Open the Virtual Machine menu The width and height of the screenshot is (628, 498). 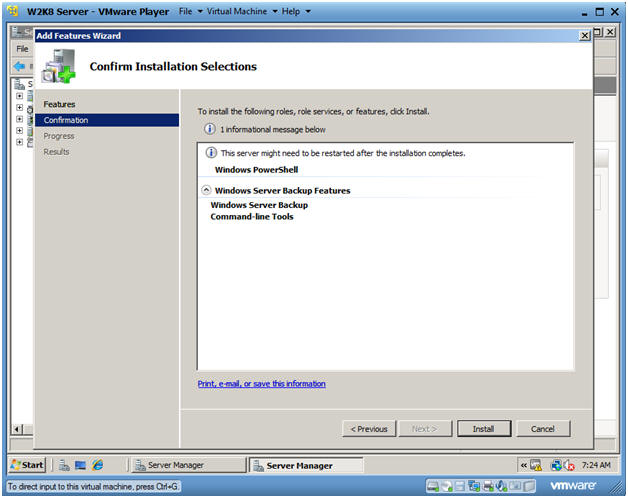[x=242, y=11]
